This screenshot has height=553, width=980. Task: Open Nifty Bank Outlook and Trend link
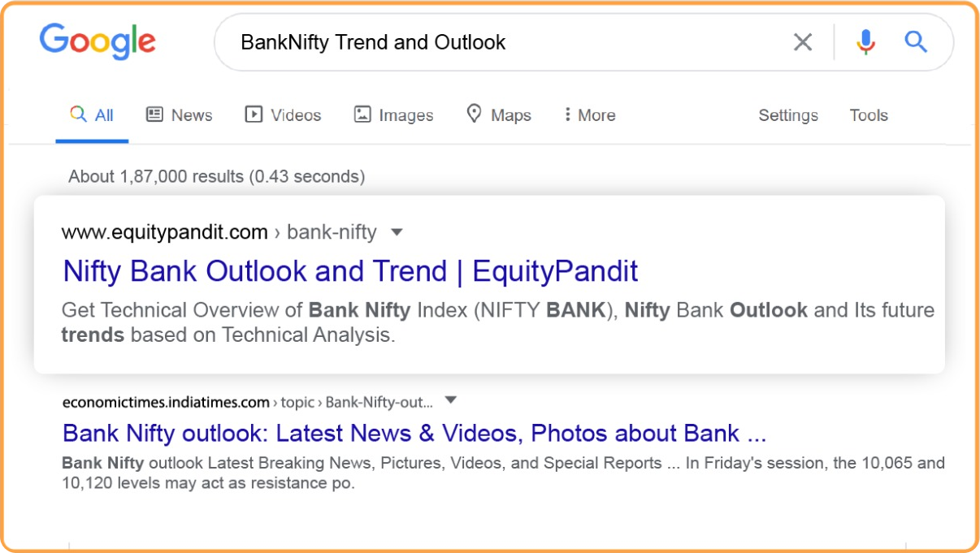[x=350, y=271]
